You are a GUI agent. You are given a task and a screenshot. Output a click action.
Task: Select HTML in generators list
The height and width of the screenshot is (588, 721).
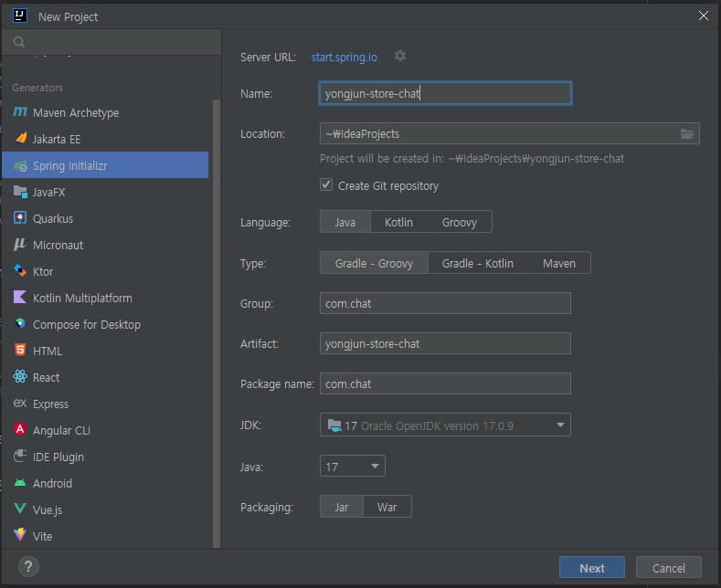click(105, 351)
